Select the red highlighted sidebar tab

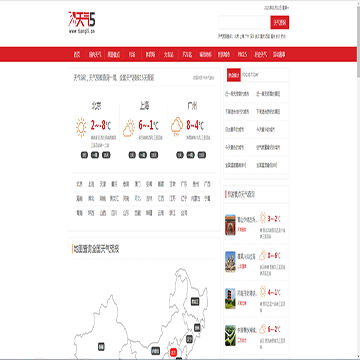233,76
